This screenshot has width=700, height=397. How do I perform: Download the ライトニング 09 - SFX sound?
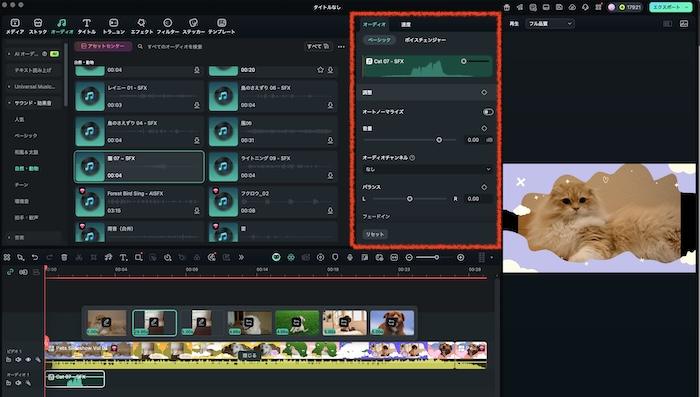click(330, 176)
